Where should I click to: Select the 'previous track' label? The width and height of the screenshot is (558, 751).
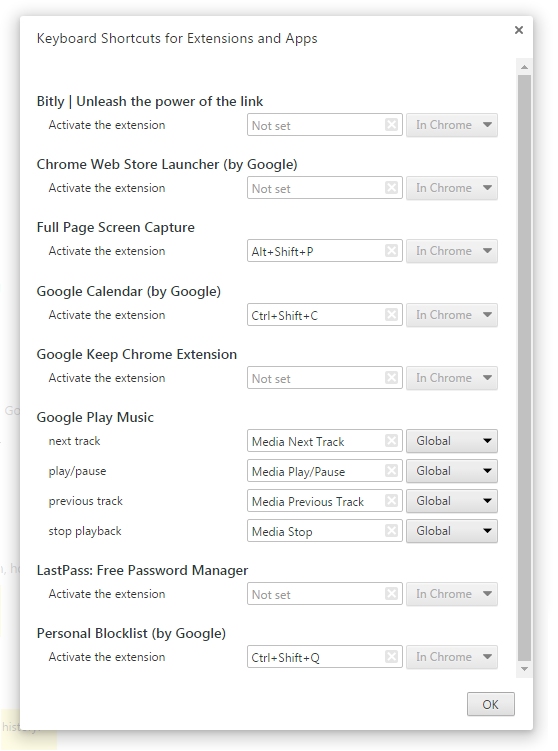[85, 501]
